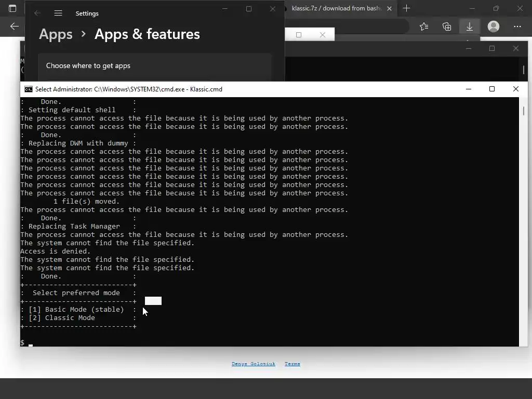Viewport: 532px width, 399px height.
Task: Maximize the small white background window
Action: point(299,35)
